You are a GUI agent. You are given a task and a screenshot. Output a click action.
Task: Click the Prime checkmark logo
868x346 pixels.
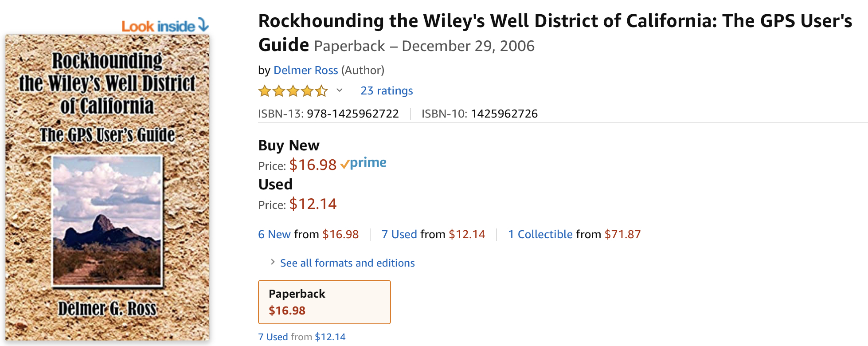pos(364,163)
